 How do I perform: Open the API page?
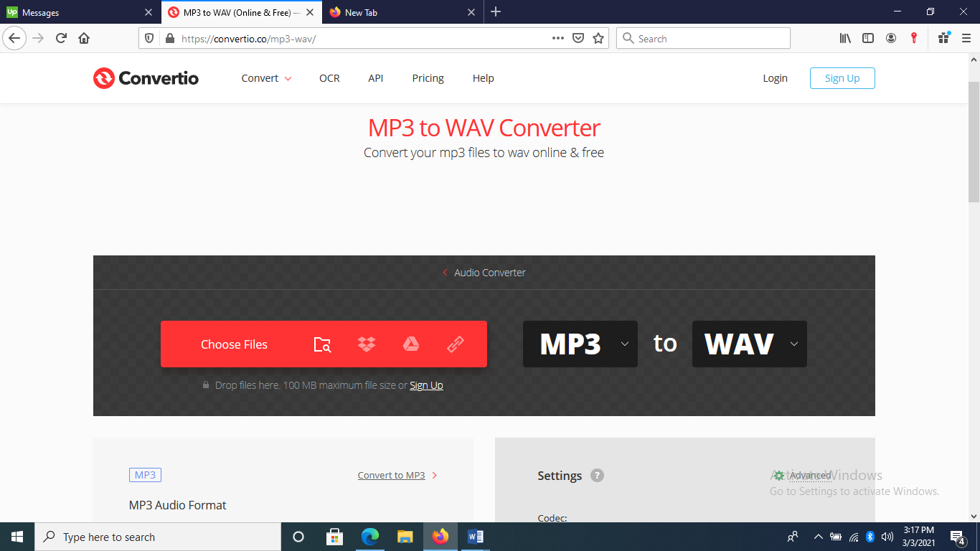click(x=376, y=78)
